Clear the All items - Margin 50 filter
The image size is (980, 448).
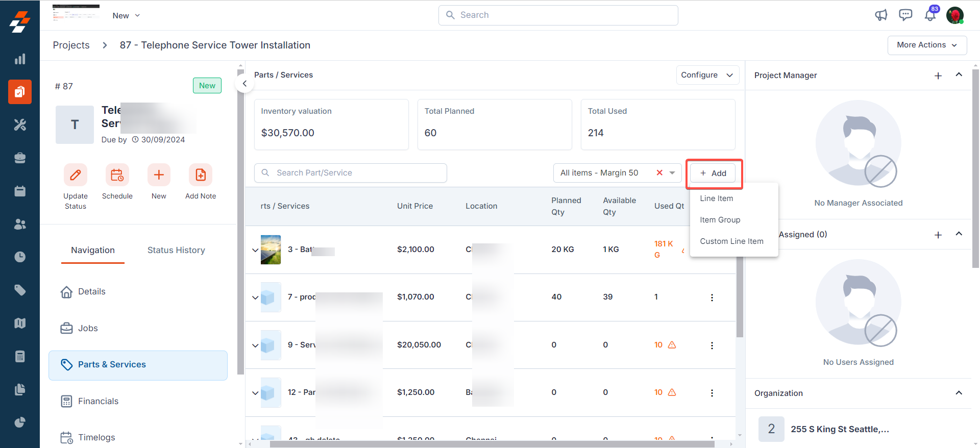pyautogui.click(x=659, y=173)
